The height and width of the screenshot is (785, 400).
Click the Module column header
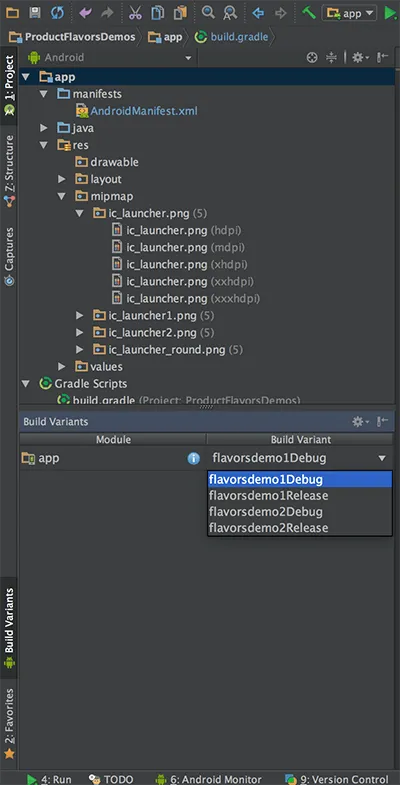(x=113, y=440)
